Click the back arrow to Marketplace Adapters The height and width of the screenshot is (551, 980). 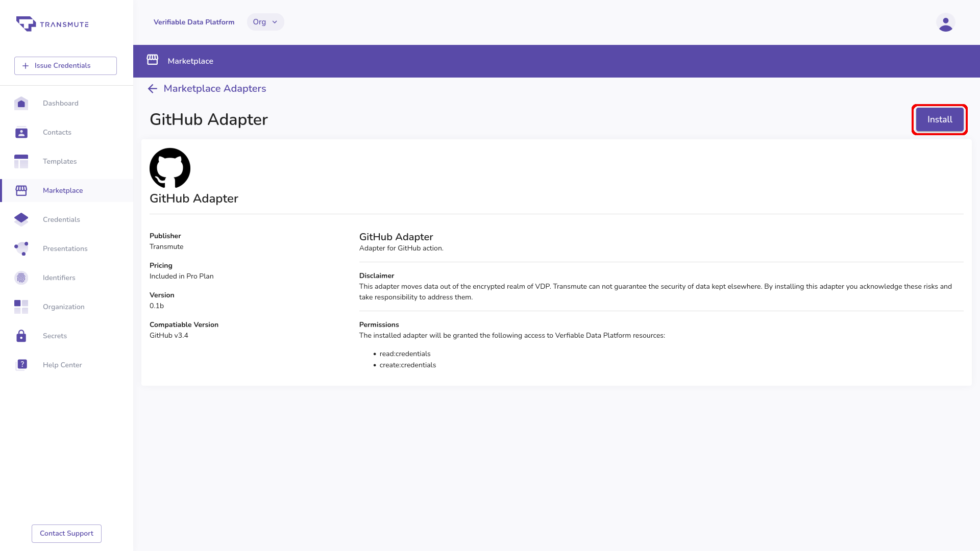(152, 89)
